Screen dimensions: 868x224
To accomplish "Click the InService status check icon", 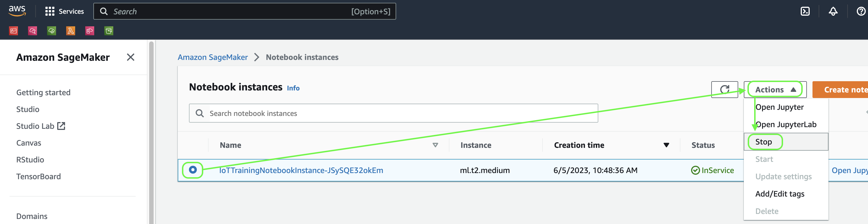I will point(695,170).
